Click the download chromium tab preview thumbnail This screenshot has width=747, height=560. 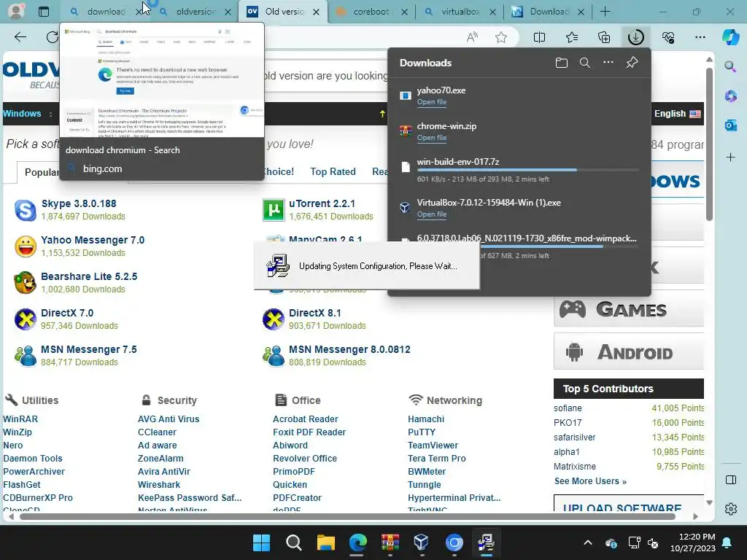point(162,81)
